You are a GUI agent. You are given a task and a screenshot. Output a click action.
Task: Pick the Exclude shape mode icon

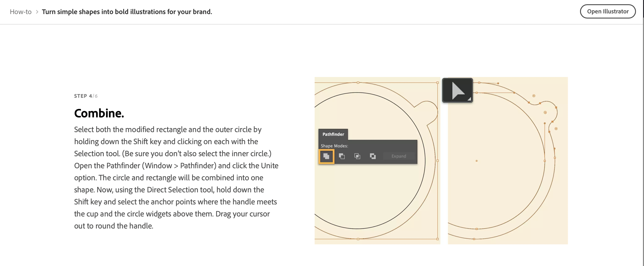point(373,156)
